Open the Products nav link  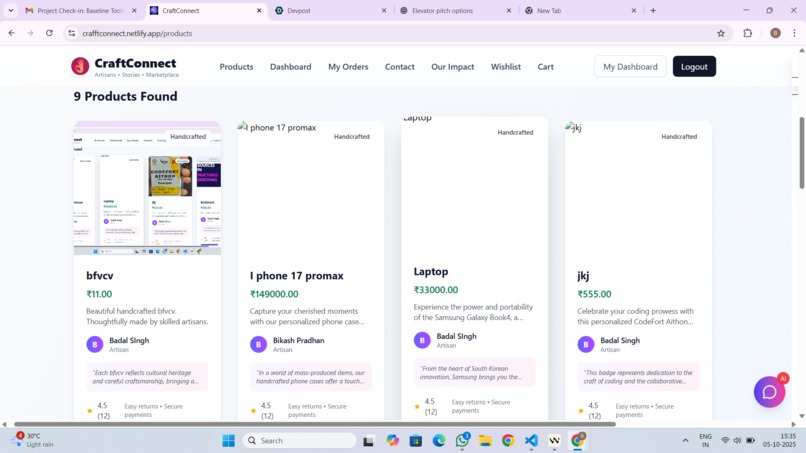coord(236,67)
